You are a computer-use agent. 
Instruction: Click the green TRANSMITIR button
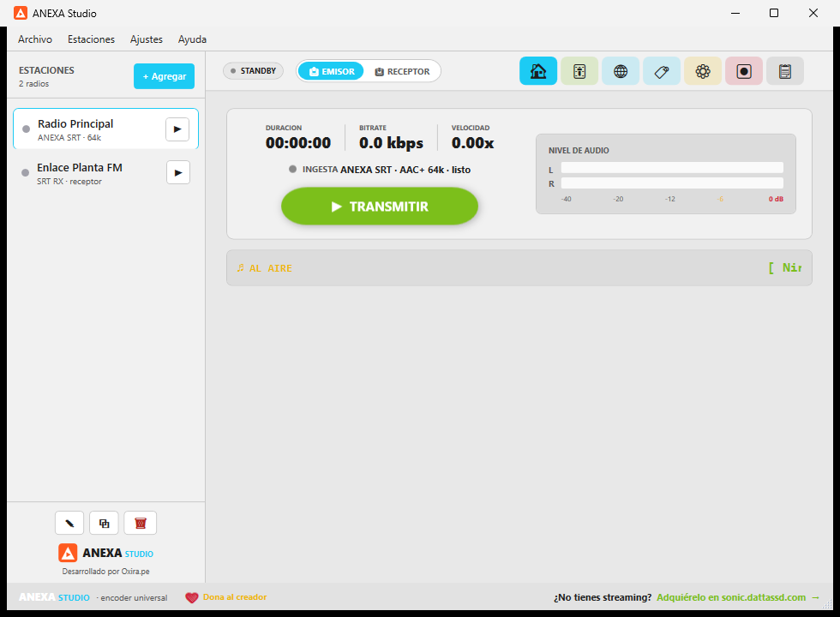tap(379, 207)
